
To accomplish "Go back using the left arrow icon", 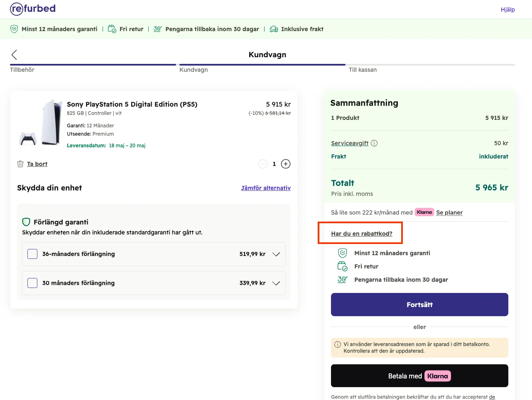I will tap(14, 55).
